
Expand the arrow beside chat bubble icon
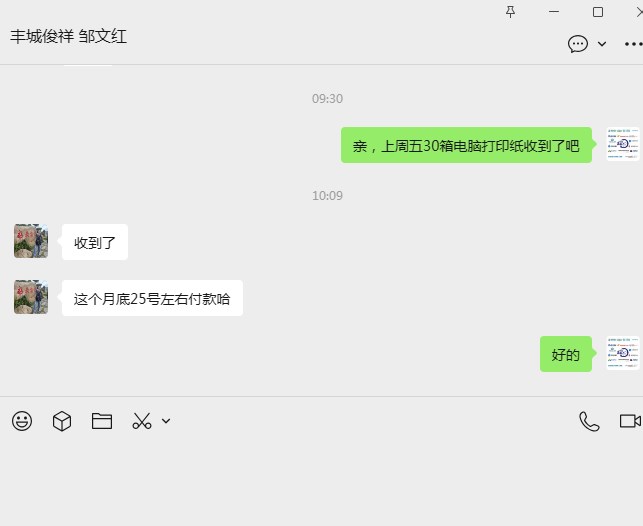(602, 44)
